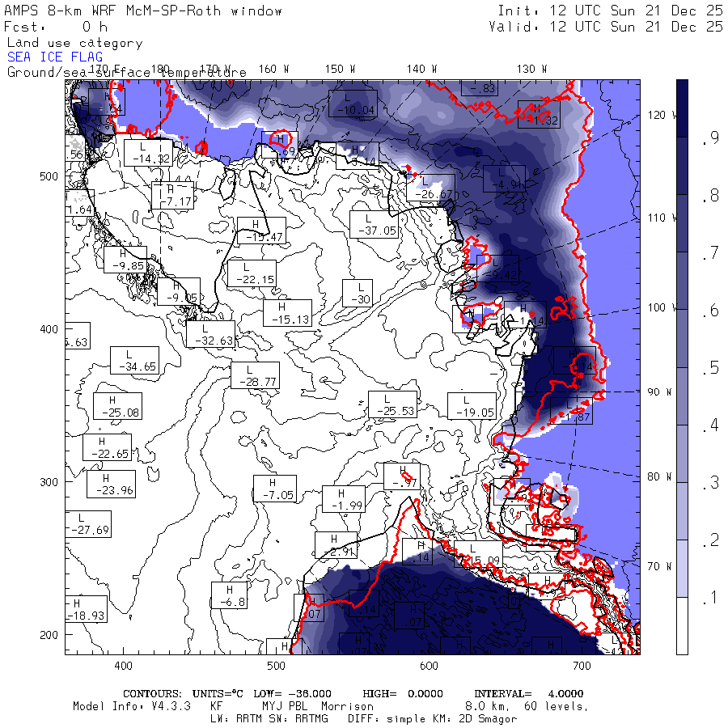This screenshot has width=728, height=728.
Task: Click the 'Morrison' microphysics text
Action: 347,706
